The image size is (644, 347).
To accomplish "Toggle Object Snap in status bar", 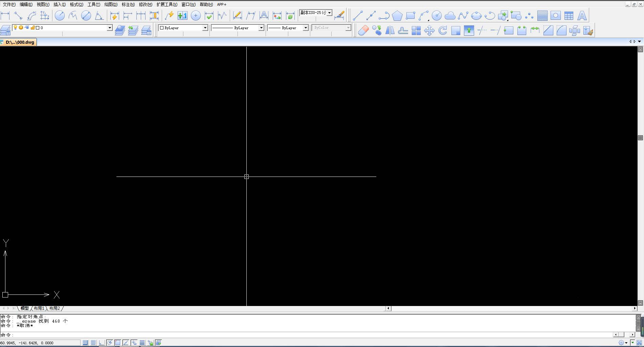I will (118, 343).
